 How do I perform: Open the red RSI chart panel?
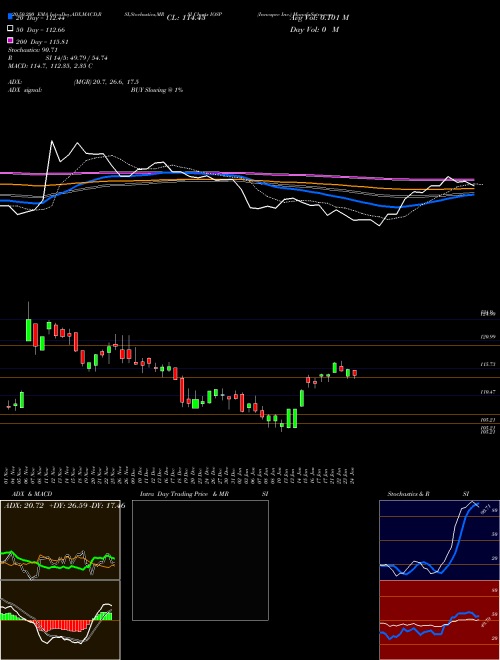click(439, 620)
